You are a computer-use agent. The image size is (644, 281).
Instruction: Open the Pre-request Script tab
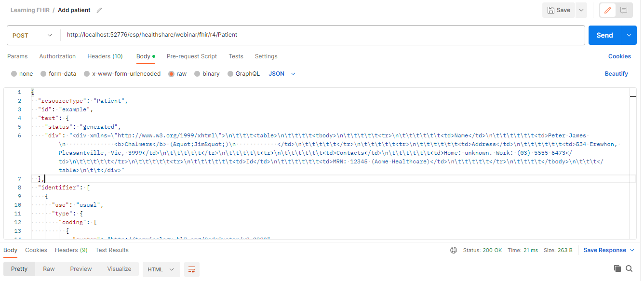coord(192,56)
